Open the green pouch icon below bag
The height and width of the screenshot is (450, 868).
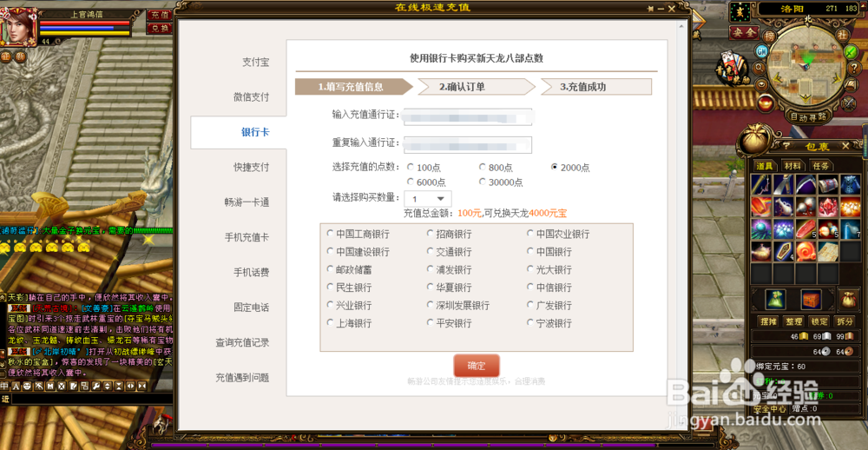pos(775,299)
